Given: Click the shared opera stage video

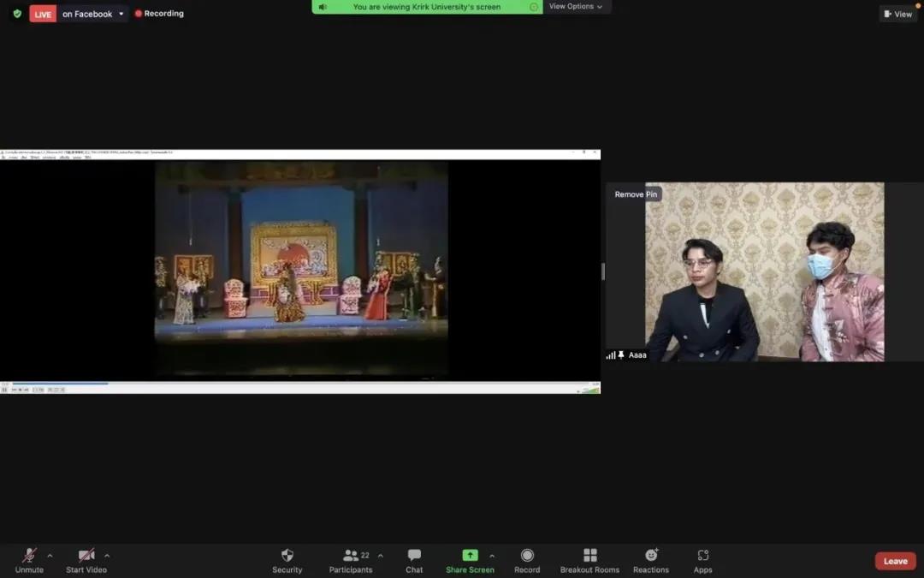Looking at the screenshot, I should (x=301, y=269).
